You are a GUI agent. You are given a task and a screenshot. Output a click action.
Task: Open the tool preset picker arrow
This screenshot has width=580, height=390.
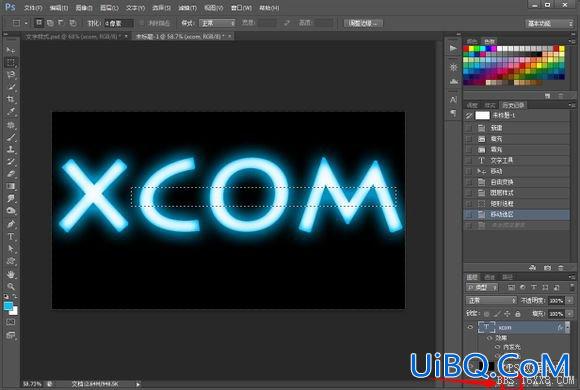[x=26, y=23]
